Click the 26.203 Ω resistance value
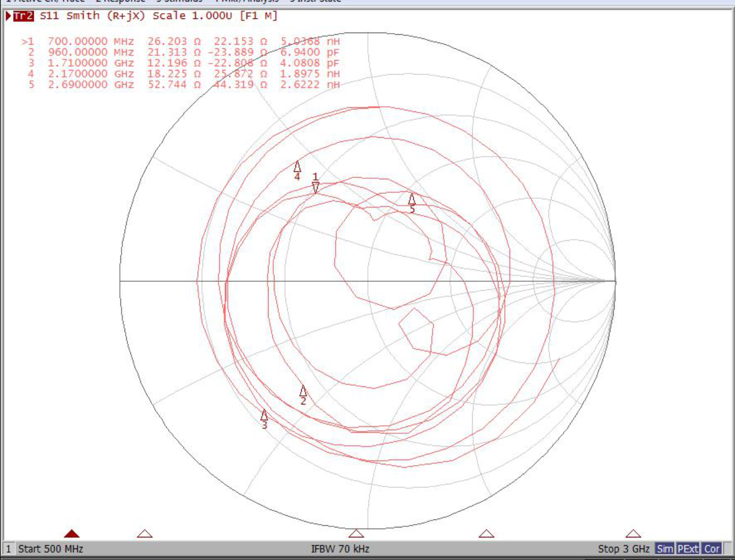This screenshot has height=560, width=735. tap(174, 41)
